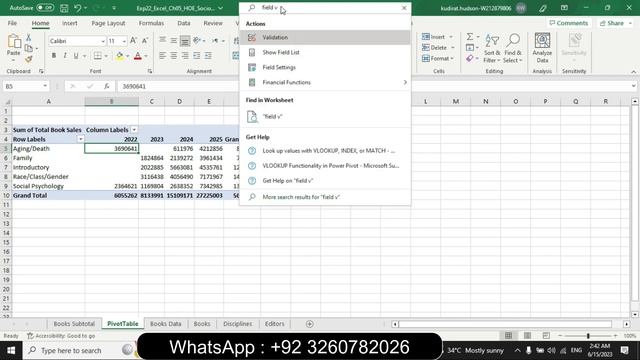This screenshot has width=640, height=360.
Task: Open the Row Labels filter dropdown
Action: [80, 139]
